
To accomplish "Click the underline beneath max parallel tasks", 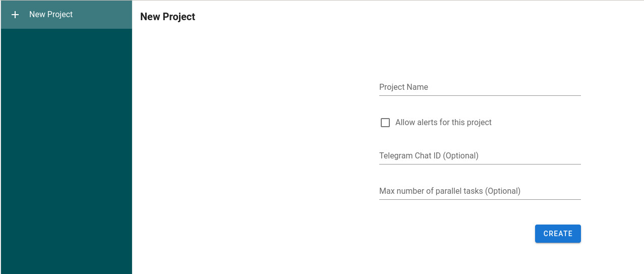I will [x=480, y=199].
